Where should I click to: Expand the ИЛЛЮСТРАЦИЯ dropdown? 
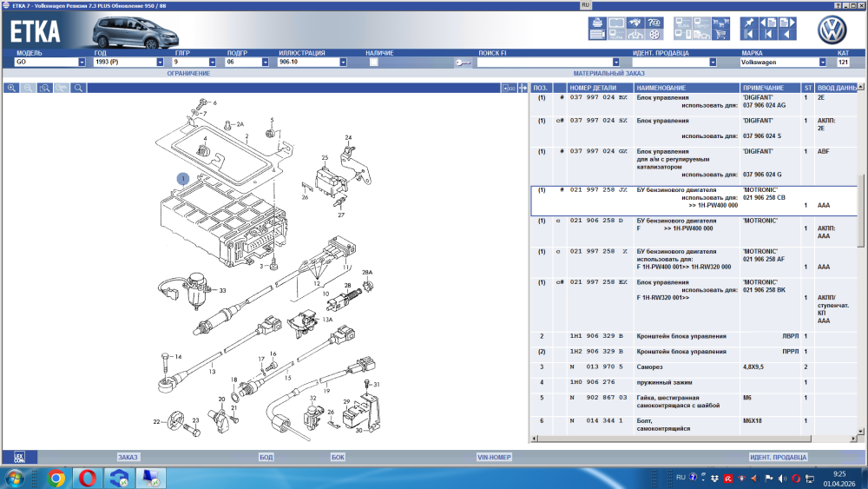point(343,62)
